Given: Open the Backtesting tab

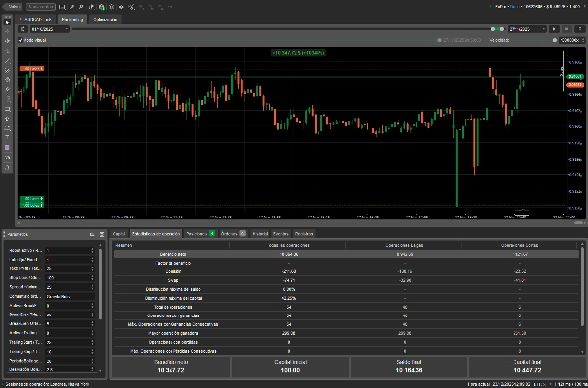Looking at the screenshot, I should point(73,20).
